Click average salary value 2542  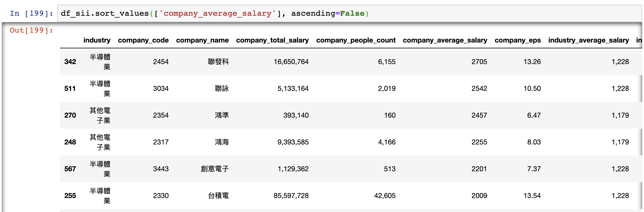tap(479, 89)
